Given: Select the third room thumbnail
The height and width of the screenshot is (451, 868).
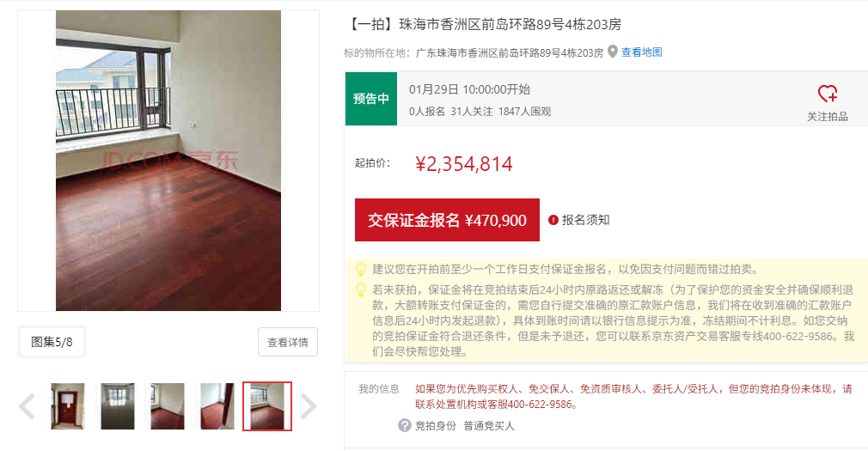Looking at the screenshot, I should click(x=168, y=406).
